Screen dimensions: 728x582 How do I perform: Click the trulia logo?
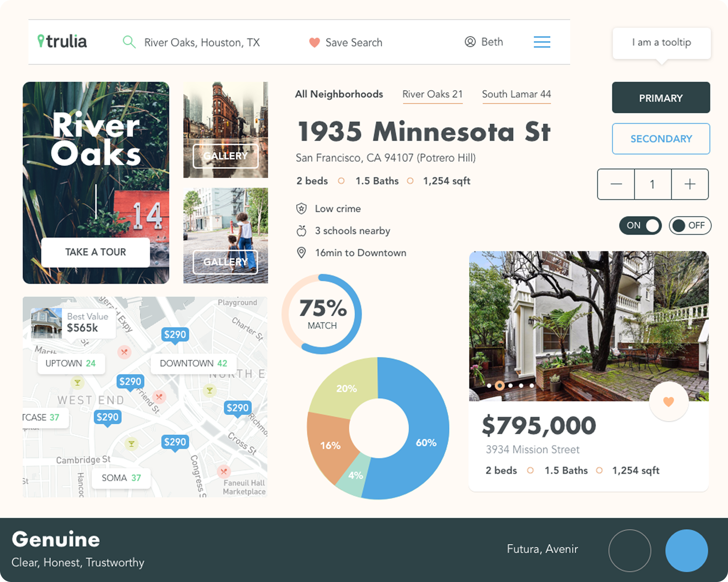click(63, 42)
